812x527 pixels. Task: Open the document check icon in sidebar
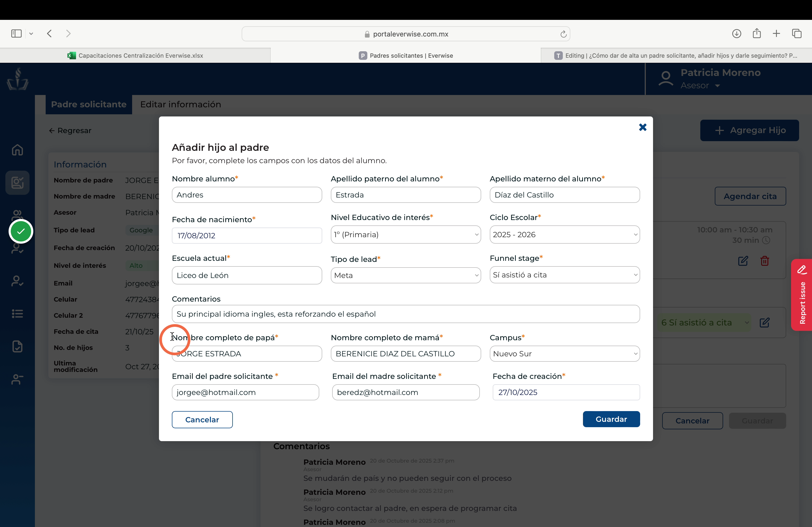click(x=17, y=346)
